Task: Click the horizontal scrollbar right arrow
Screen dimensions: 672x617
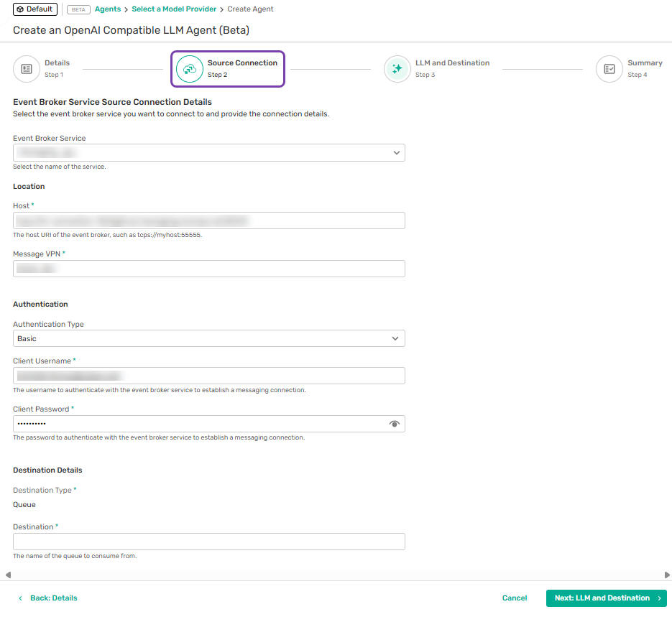Action: click(x=667, y=575)
